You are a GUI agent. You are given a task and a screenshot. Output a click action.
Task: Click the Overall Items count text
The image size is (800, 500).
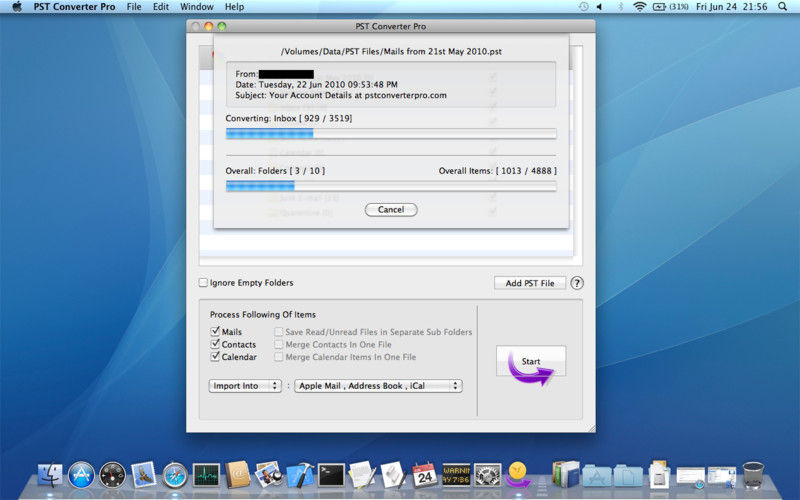497,171
